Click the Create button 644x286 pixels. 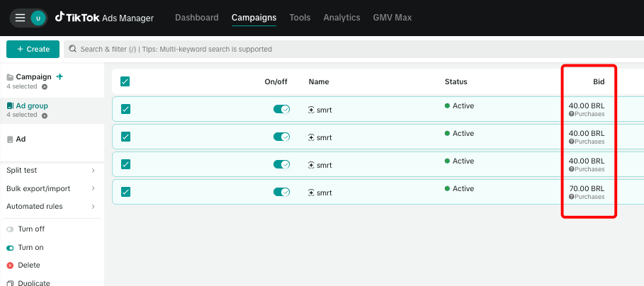click(33, 49)
